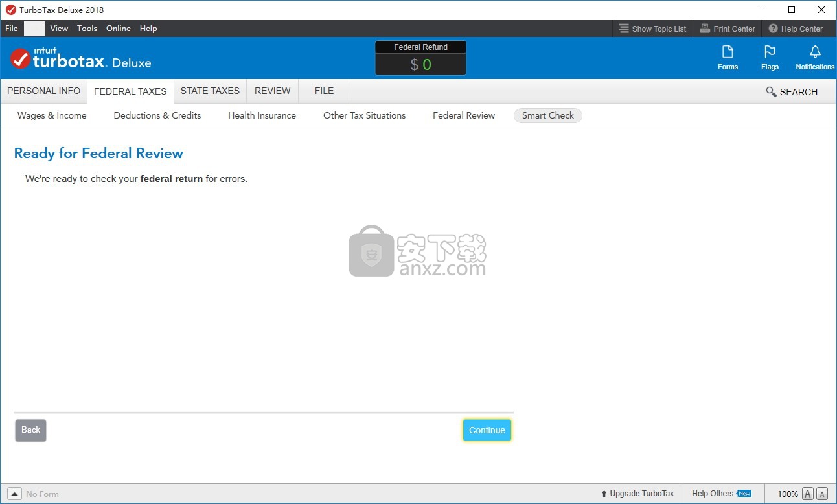Viewport: 837px width, 504px height.
Task: Open the Forms icon
Action: [x=728, y=58]
